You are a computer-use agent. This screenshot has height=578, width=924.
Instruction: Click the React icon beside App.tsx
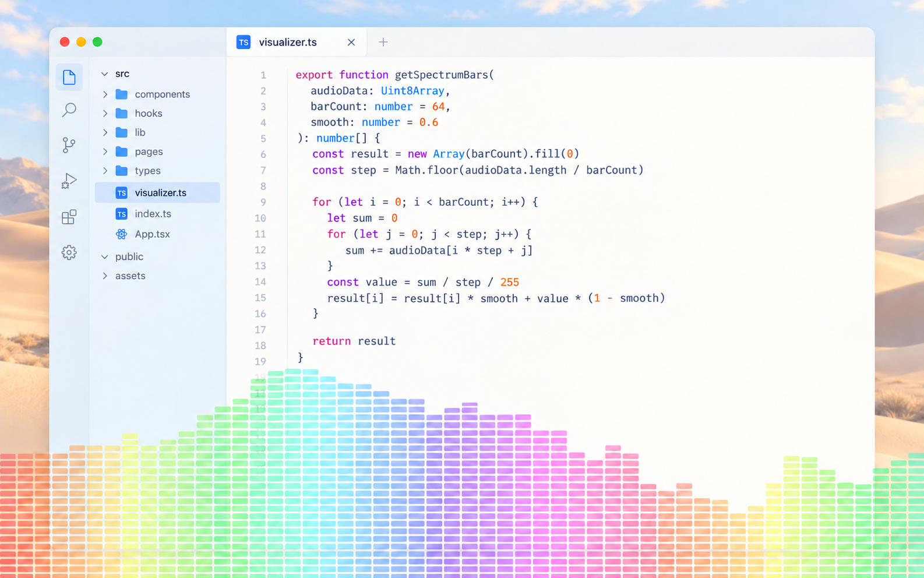click(121, 234)
